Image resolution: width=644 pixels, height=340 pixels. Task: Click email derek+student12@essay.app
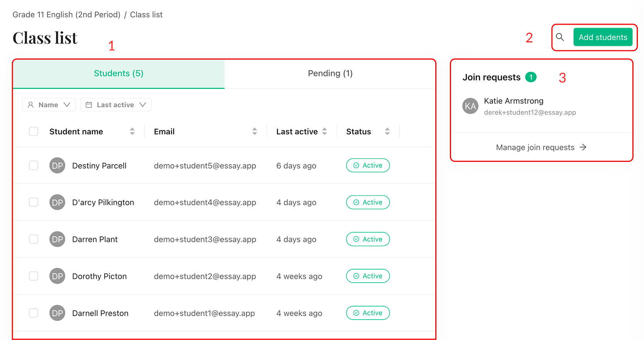pyautogui.click(x=530, y=112)
